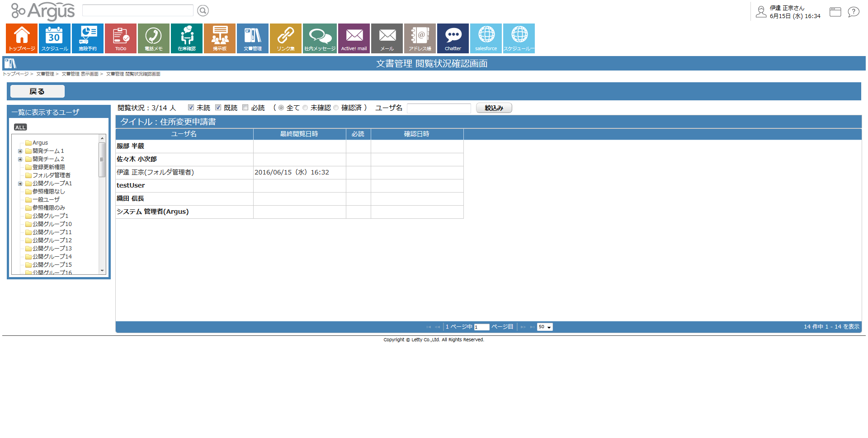This screenshot has height=438, width=868.
Task: Click the next page arrow in pager
Action: (x=523, y=327)
